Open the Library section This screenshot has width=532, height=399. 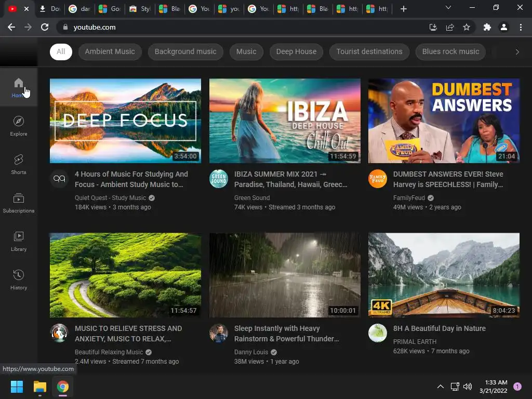pos(19,241)
